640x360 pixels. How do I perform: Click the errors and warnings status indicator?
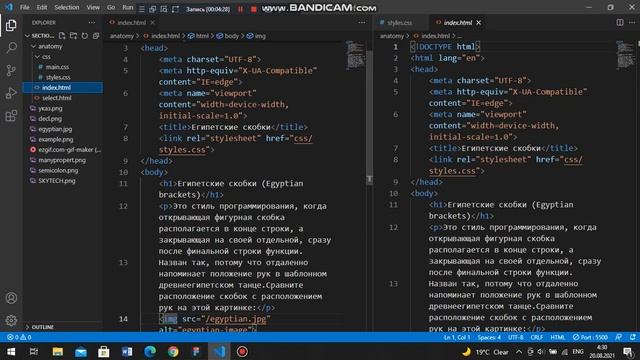pyautogui.click(x=19, y=337)
